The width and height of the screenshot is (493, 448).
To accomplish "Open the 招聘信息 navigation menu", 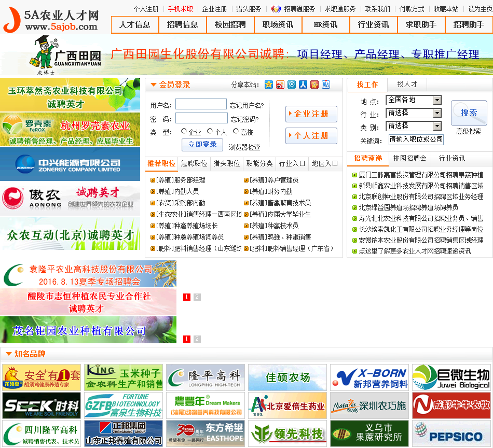I will (x=182, y=25).
